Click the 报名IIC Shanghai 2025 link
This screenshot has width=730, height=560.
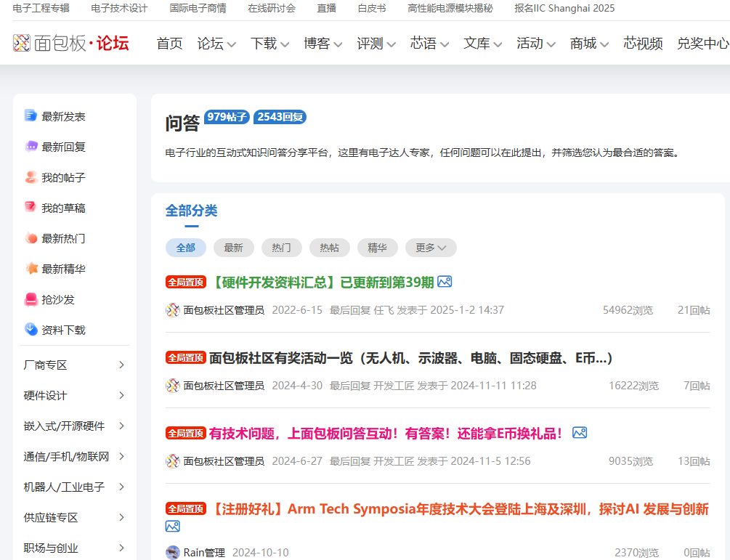564,9
